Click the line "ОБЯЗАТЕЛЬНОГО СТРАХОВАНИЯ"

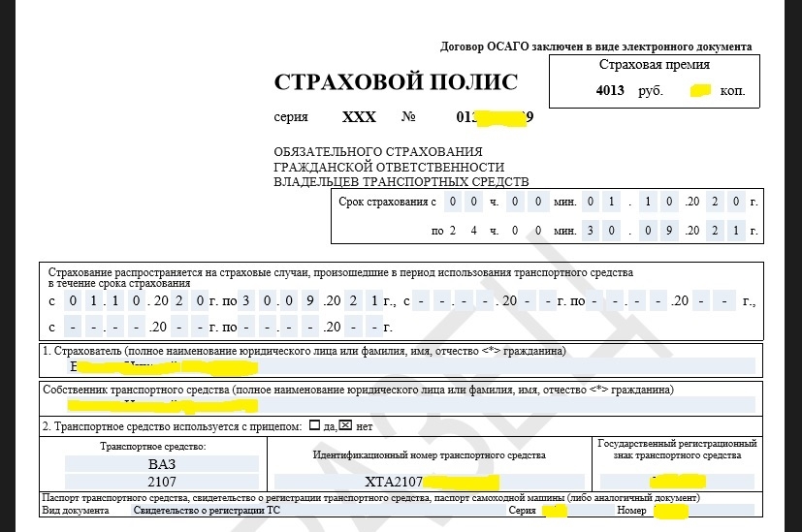coord(378,152)
